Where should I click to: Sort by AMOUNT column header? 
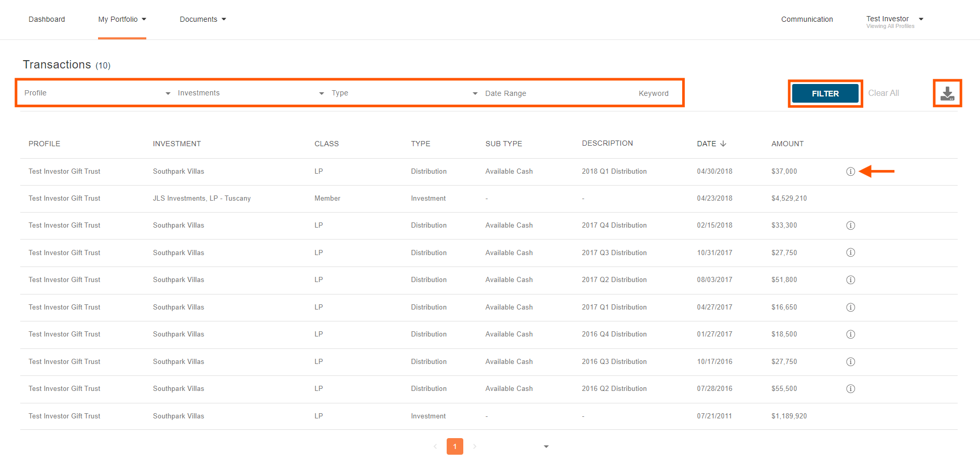click(x=788, y=144)
